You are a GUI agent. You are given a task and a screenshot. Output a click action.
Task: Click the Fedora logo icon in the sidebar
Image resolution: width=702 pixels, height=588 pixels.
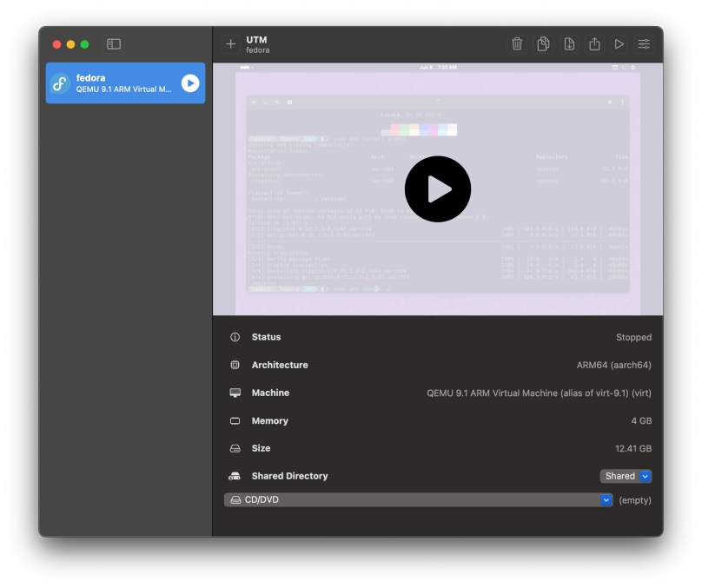coord(60,83)
